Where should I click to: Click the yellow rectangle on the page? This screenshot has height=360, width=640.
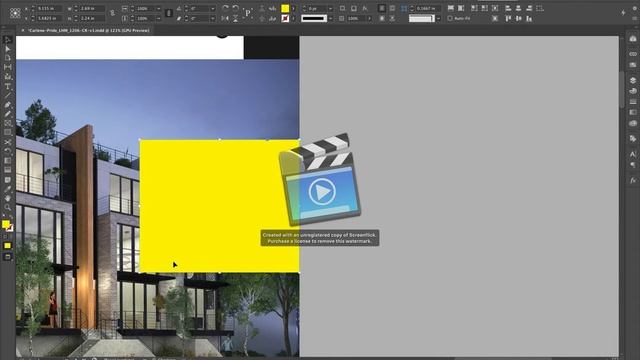tap(220, 206)
